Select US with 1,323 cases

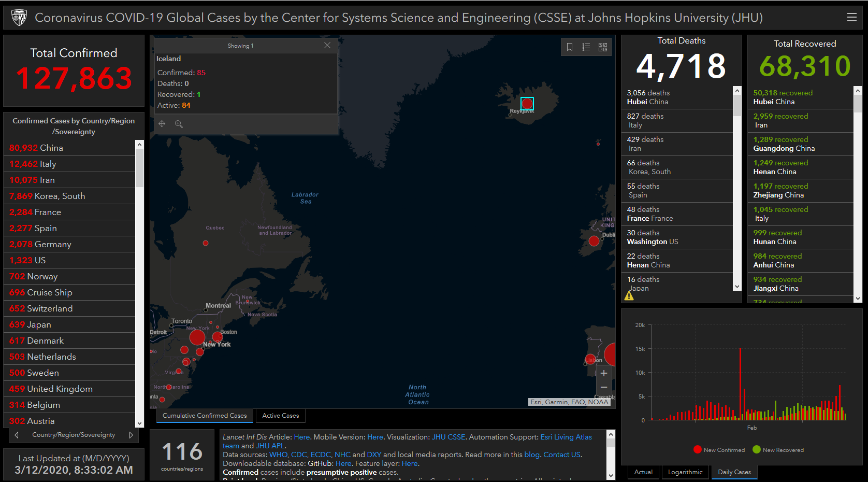pyautogui.click(x=69, y=260)
